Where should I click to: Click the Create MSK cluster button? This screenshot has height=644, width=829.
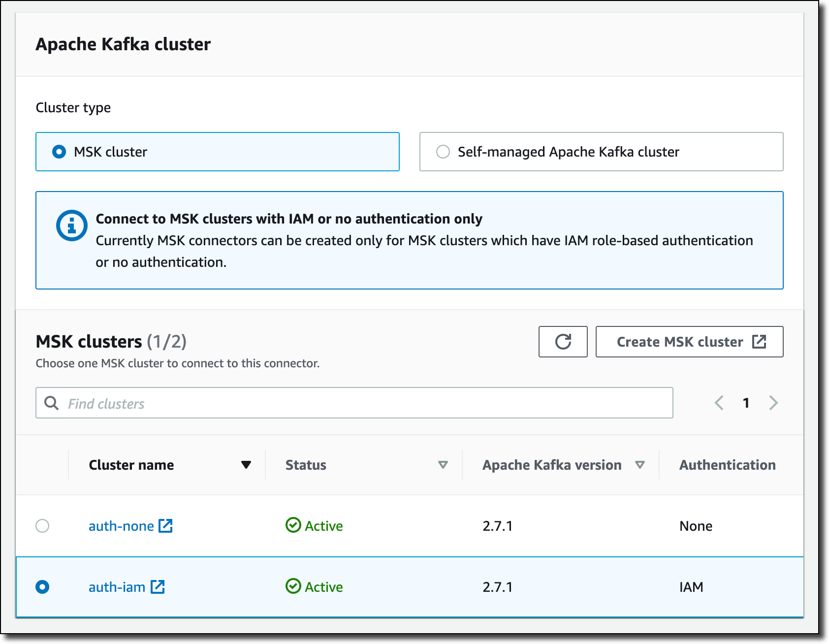[x=689, y=342]
